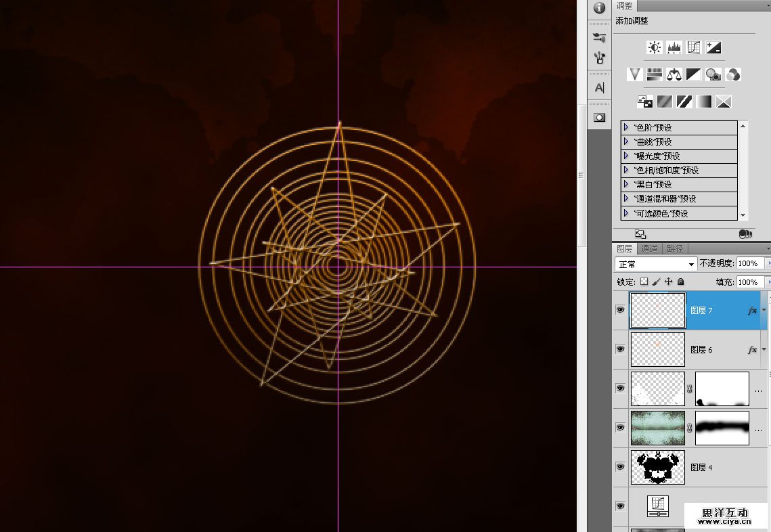Click the Invert adjustment icon

point(644,102)
